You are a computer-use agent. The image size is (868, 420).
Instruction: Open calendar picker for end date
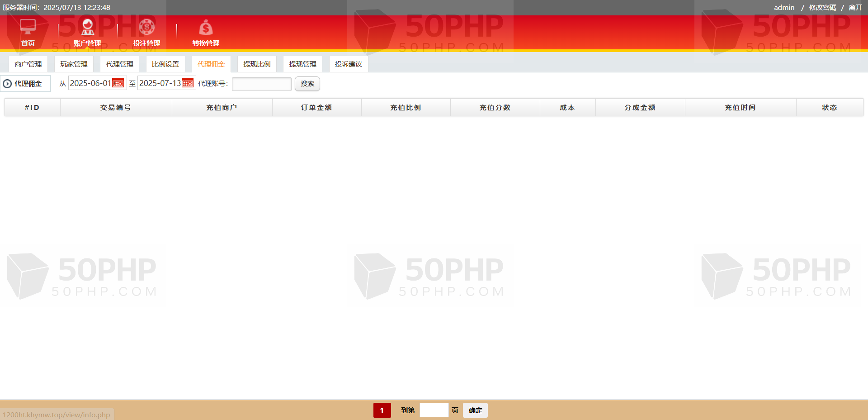click(188, 83)
